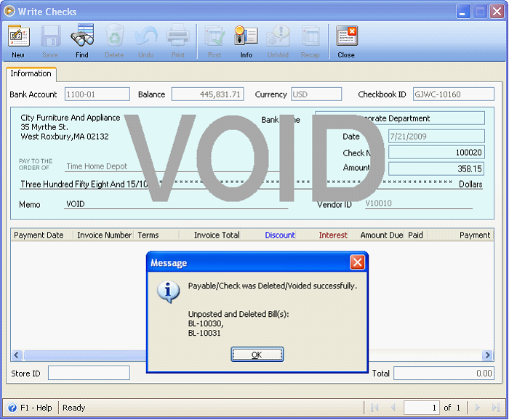Click the Balance field 445,831.71
Image resolution: width=509 pixels, height=420 pixels.
(x=207, y=94)
